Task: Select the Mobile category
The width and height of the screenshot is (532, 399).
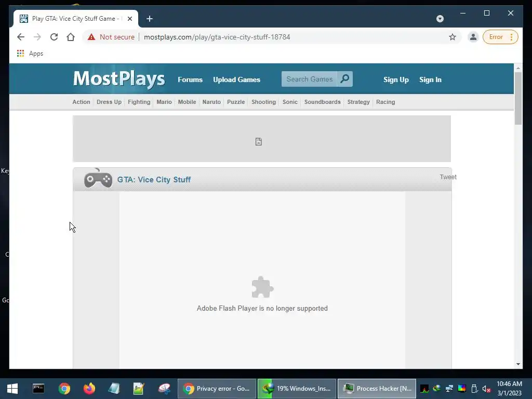Action: pyautogui.click(x=187, y=102)
